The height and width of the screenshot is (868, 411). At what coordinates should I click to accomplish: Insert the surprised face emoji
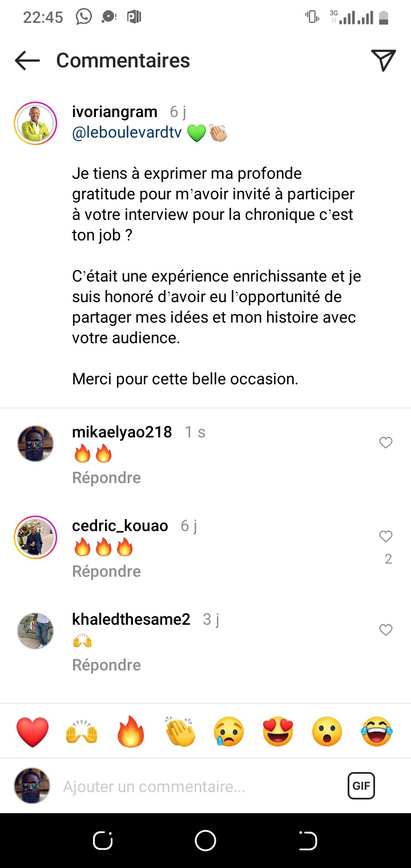click(328, 732)
